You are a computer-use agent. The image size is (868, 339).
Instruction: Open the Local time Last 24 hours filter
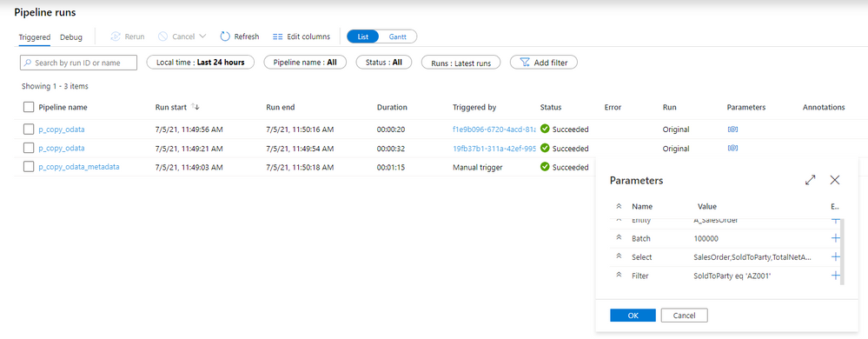(x=200, y=63)
